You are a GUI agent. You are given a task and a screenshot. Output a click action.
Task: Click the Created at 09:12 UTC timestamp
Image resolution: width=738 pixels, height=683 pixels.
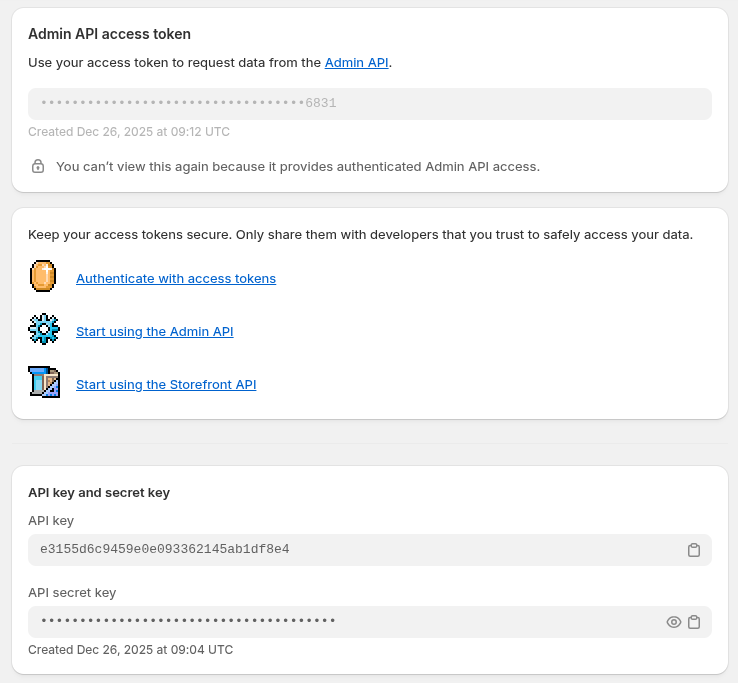click(129, 131)
